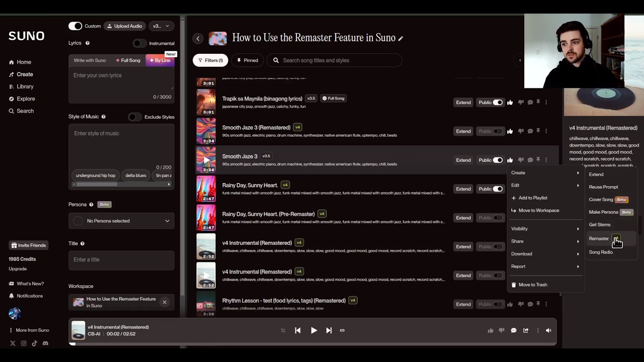Open Suno's X (Twitter) social icon
This screenshot has height=362, width=644.
(x=13, y=343)
